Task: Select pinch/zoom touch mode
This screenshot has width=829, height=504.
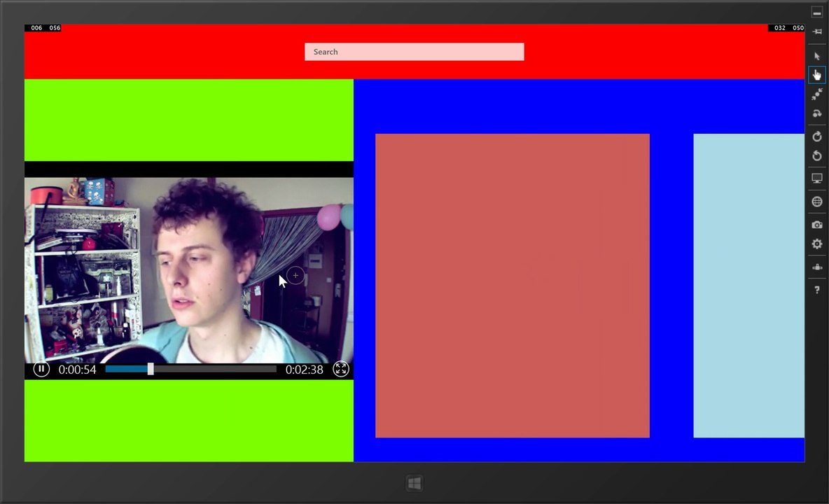Action: (817, 94)
